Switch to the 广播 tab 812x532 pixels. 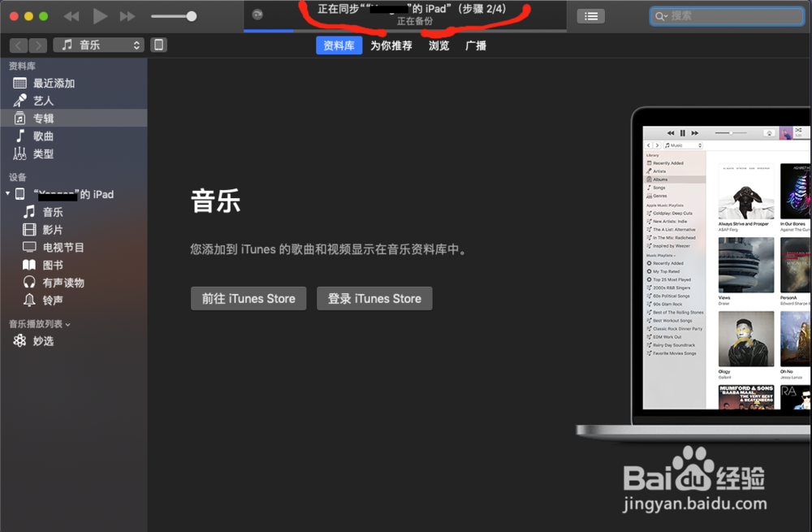click(476, 45)
